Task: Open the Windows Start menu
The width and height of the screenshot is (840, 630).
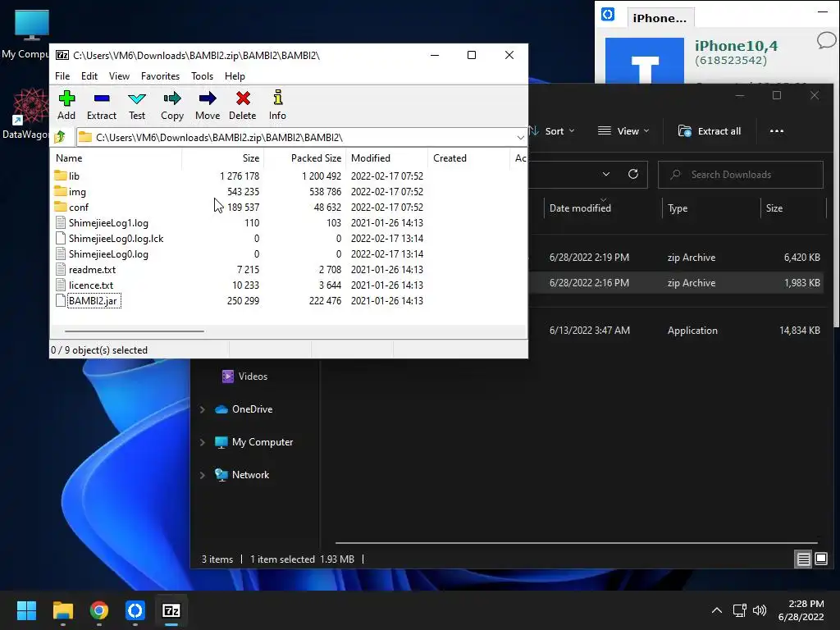Action: click(26, 610)
